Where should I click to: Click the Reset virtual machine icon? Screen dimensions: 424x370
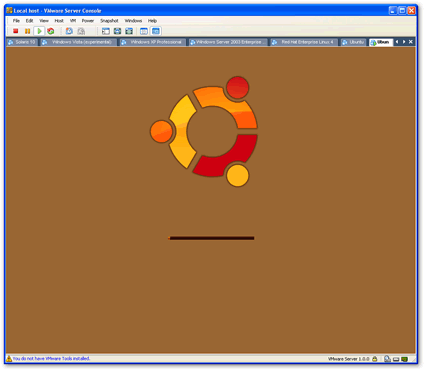[x=51, y=31]
